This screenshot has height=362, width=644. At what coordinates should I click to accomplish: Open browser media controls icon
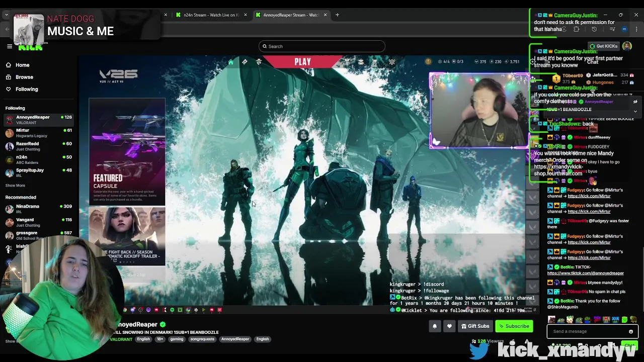[612, 29]
